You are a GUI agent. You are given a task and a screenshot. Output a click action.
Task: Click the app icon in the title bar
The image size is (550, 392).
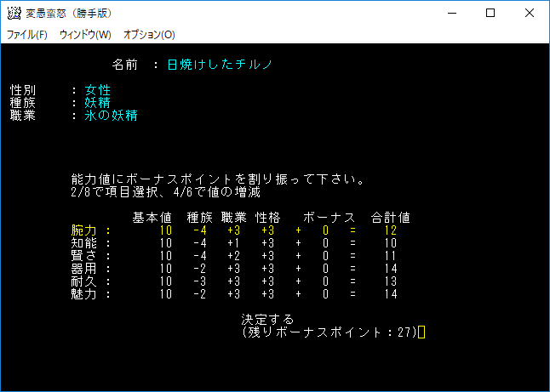14,14
